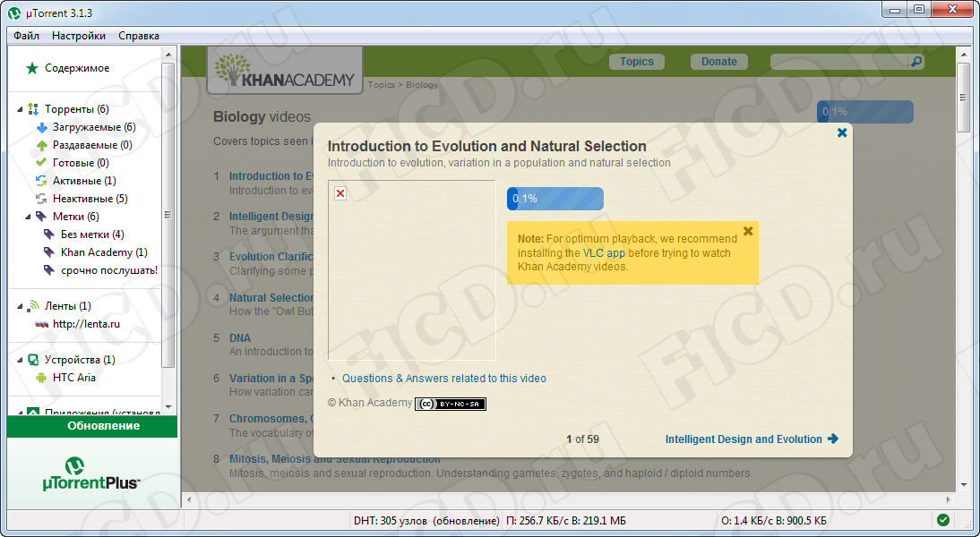This screenshot has height=537, width=980.
Task: Select Khan Academy (1) label
Action: point(105,252)
